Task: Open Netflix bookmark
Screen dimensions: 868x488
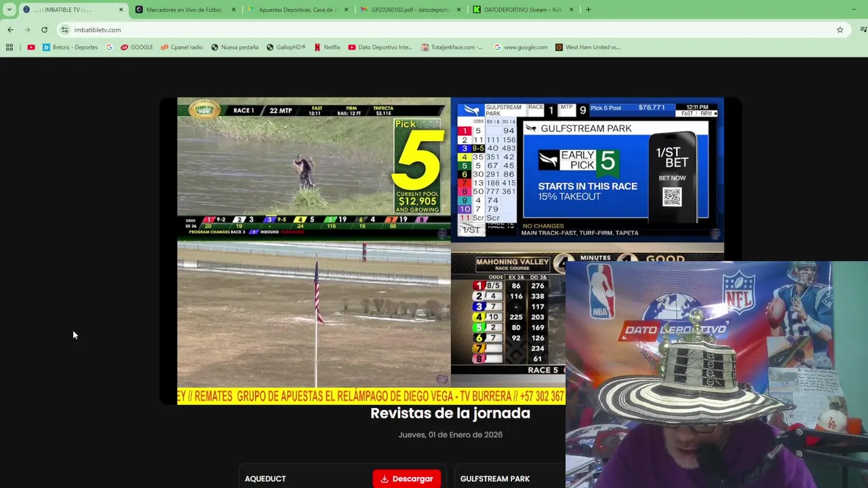Action: pyautogui.click(x=327, y=47)
